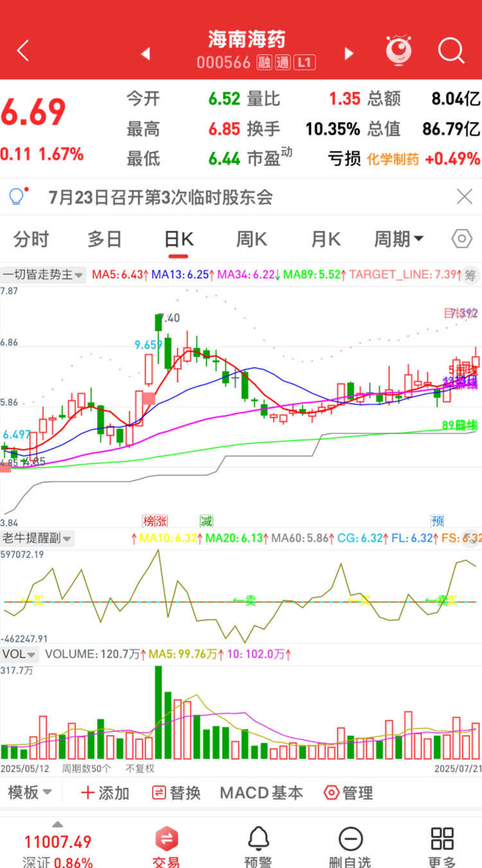Image resolution: width=482 pixels, height=868 pixels.
Task: Open the 模板 template dropdown
Action: click(x=30, y=793)
